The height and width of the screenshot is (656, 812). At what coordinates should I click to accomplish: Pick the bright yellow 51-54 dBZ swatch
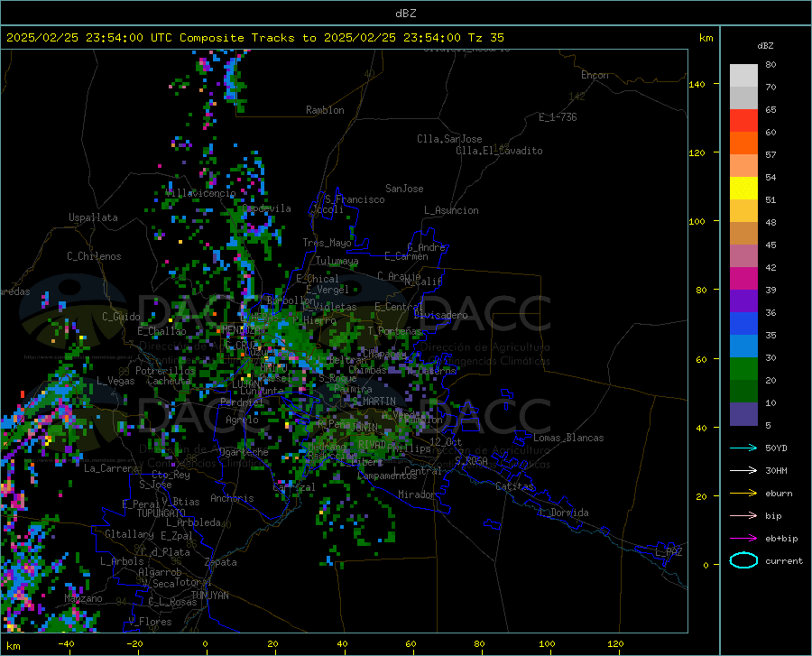(743, 189)
